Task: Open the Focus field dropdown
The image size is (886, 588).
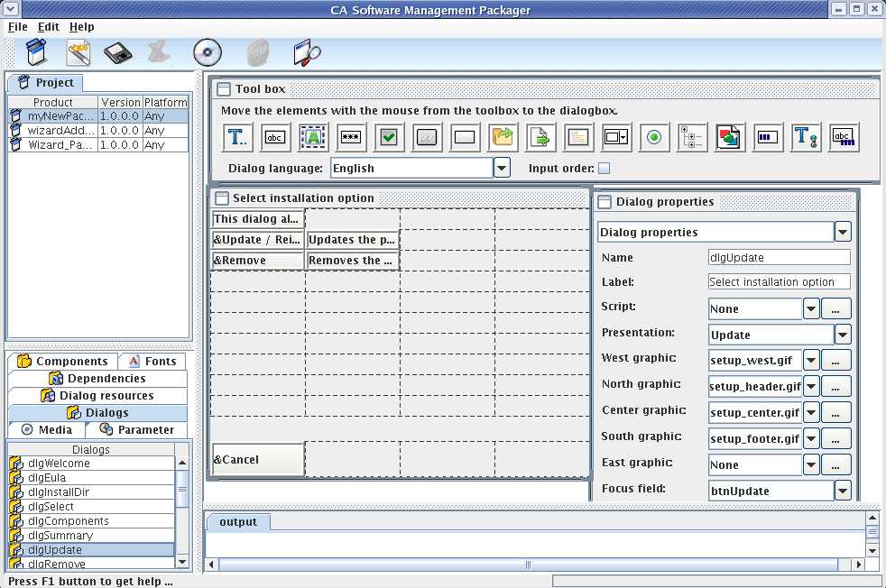Action: coord(842,492)
